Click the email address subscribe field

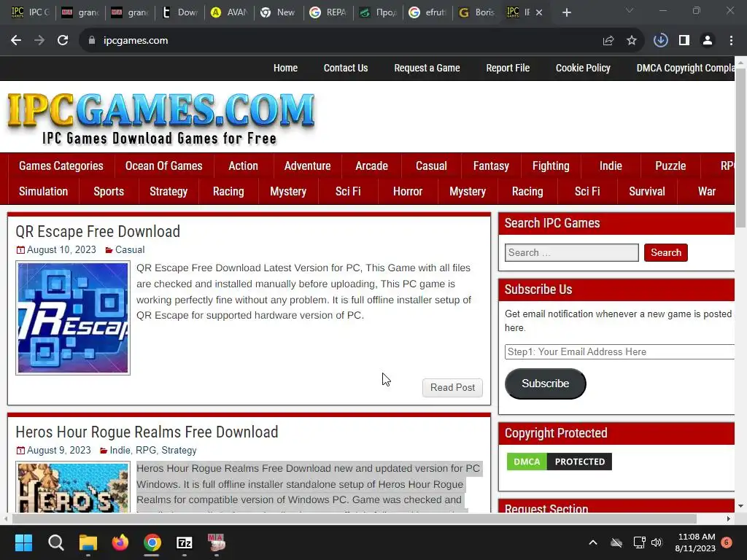620,352
